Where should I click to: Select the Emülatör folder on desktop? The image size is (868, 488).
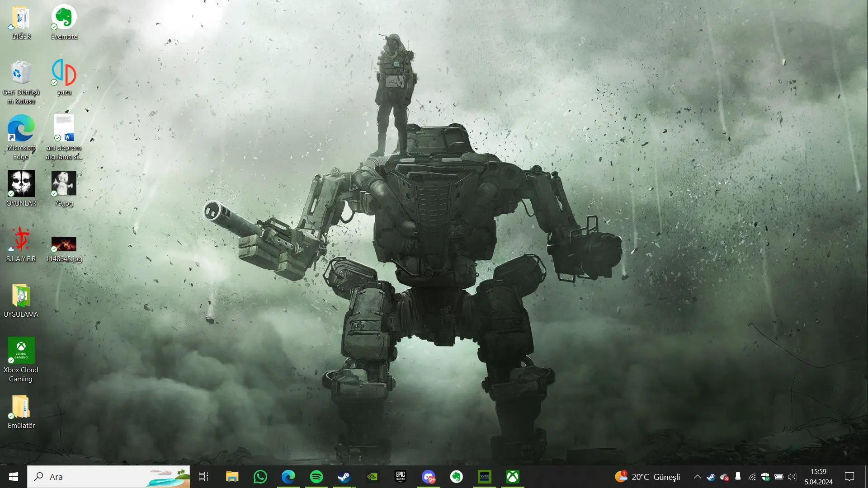(x=21, y=412)
